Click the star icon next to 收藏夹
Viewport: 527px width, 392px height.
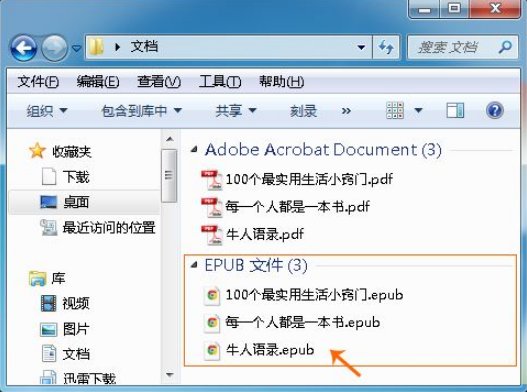(x=37, y=150)
